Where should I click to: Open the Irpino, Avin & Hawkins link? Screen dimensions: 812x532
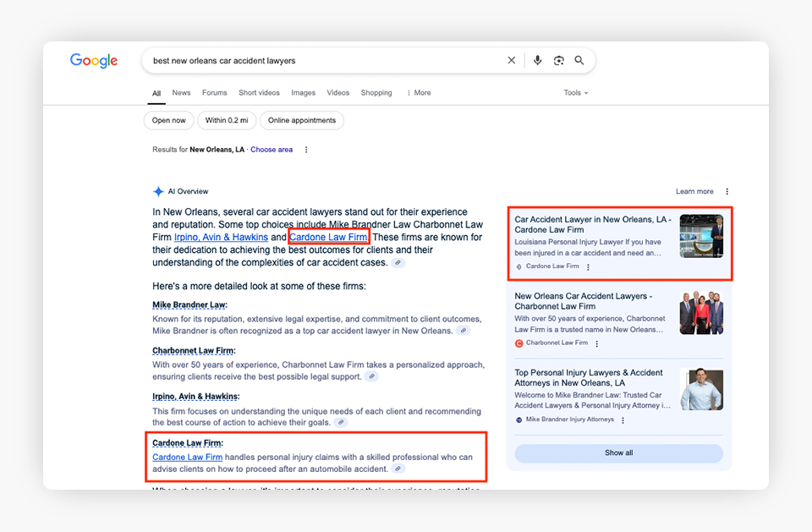221,238
